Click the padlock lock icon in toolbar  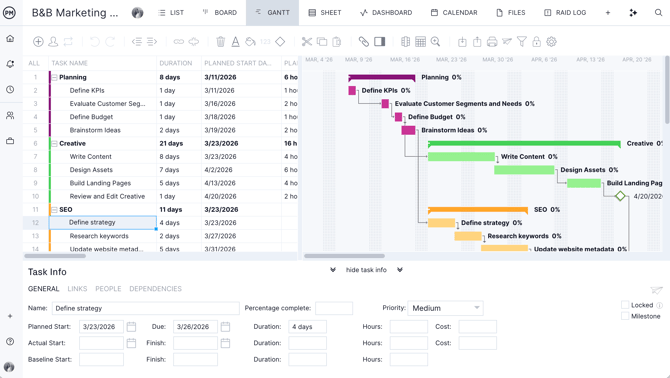click(x=536, y=41)
